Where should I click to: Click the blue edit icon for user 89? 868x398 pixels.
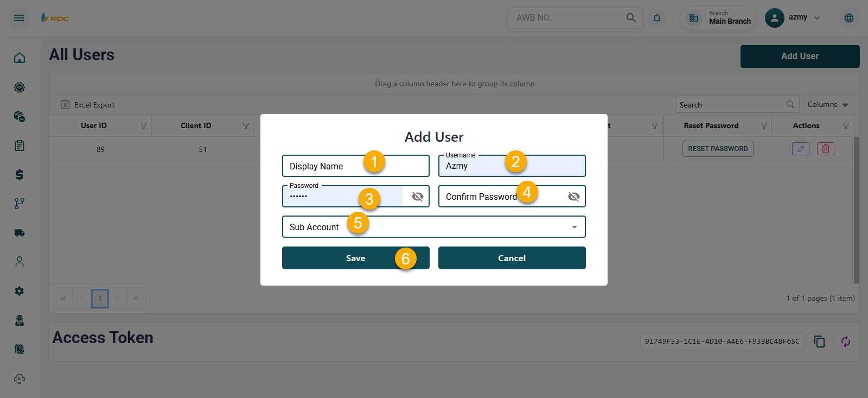coord(800,149)
